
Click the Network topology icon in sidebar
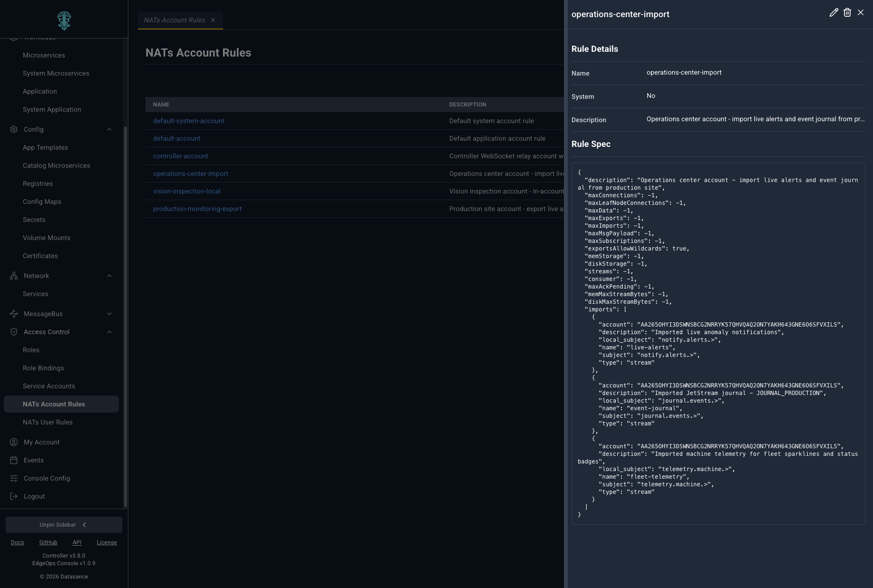(x=14, y=276)
